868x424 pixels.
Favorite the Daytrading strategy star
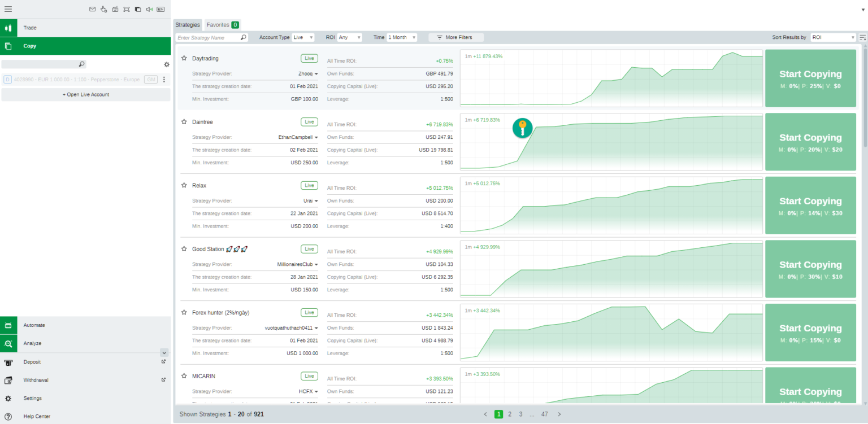pyautogui.click(x=184, y=58)
